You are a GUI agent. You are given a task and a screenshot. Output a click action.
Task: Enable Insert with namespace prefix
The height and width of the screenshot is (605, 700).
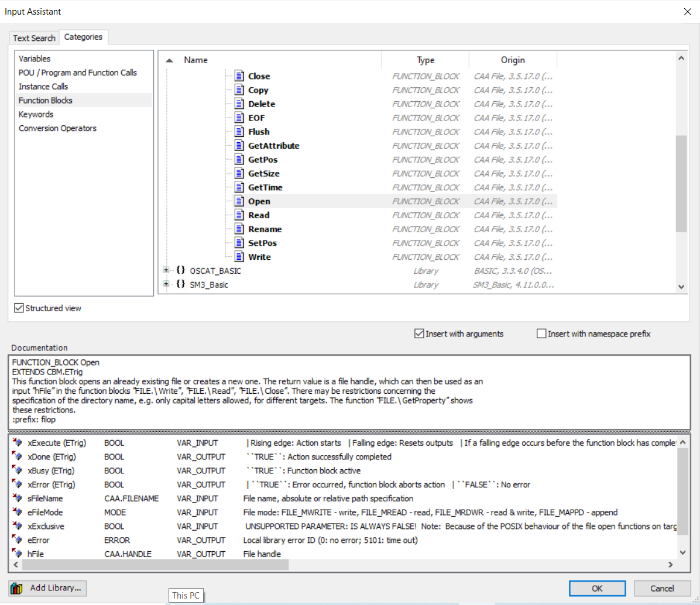tap(541, 334)
